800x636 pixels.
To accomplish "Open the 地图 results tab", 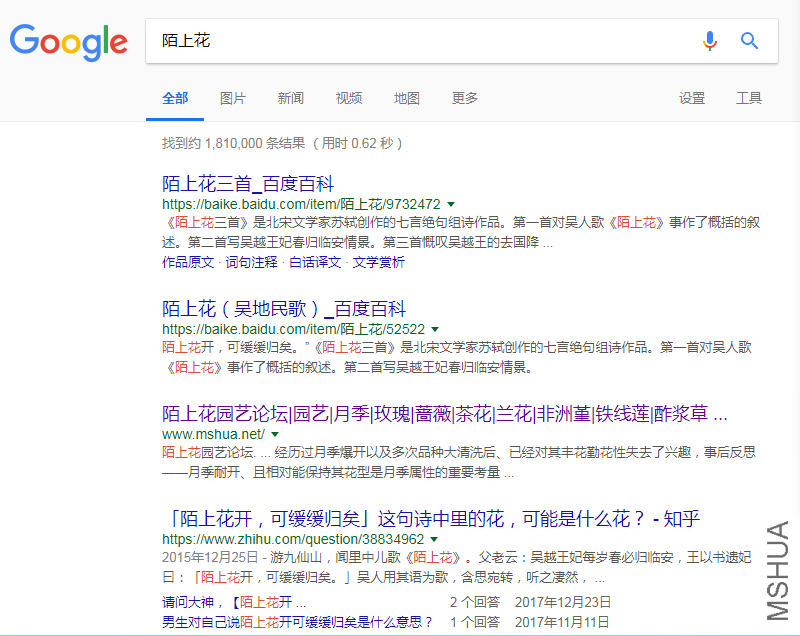I will (407, 98).
